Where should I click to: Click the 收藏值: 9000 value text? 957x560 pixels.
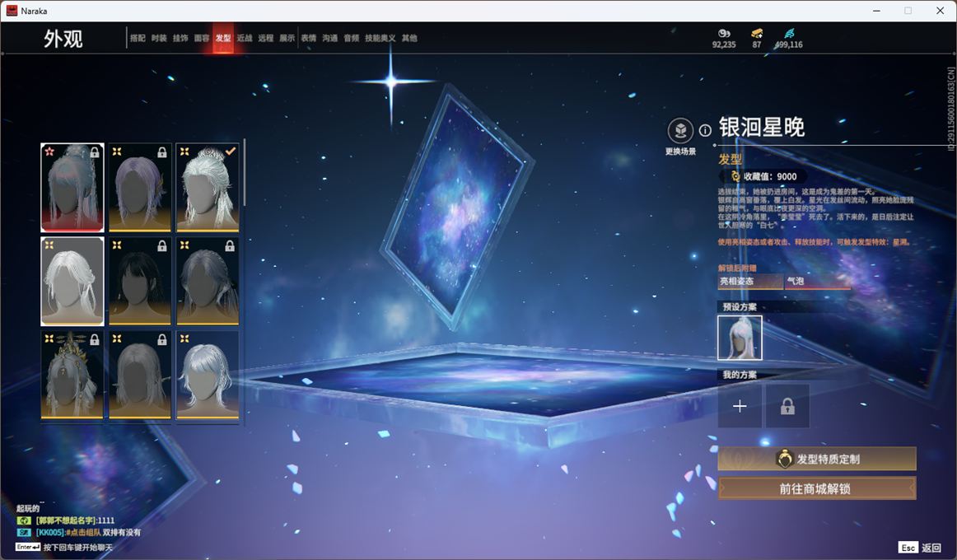[769, 176]
